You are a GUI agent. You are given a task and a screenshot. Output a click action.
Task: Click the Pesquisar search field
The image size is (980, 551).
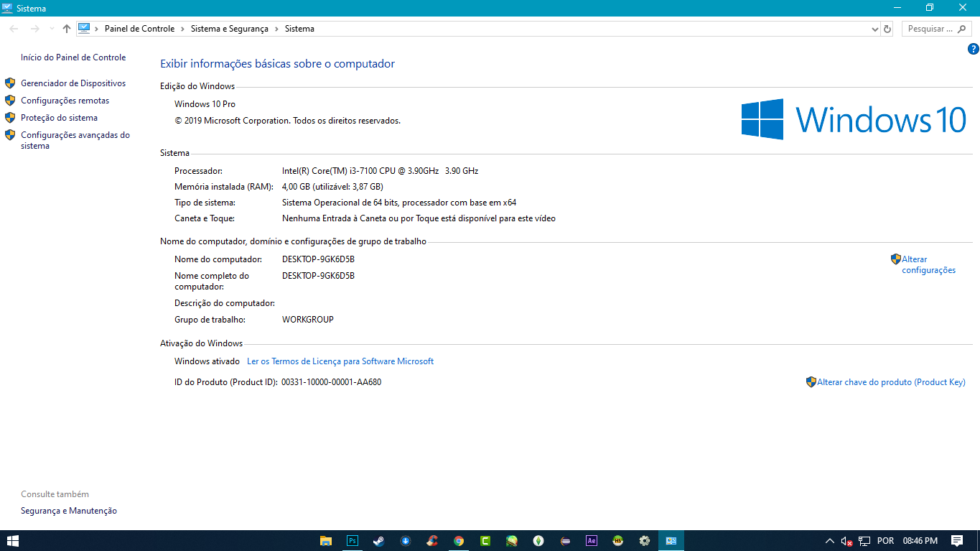pos(936,29)
